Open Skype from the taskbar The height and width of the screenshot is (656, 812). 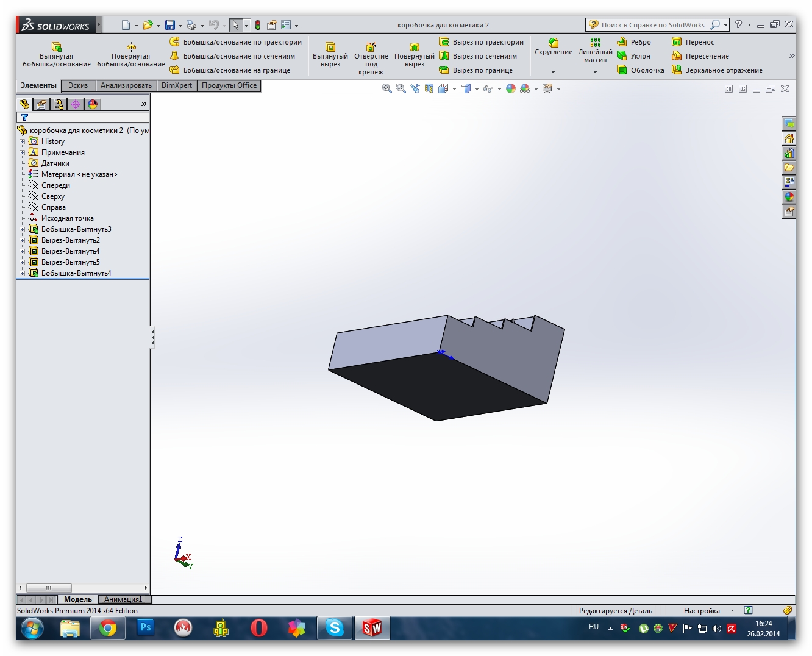click(x=335, y=628)
